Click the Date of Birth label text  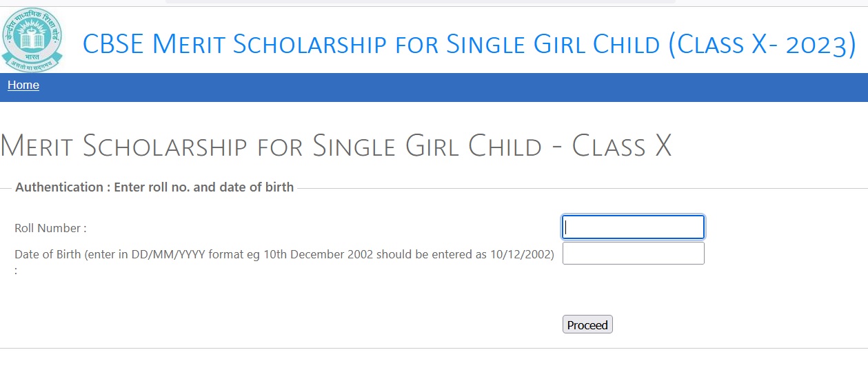[48, 254]
